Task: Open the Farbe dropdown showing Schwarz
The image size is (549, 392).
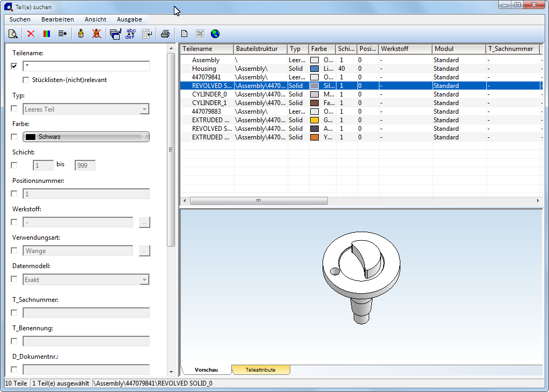Action: [143, 137]
